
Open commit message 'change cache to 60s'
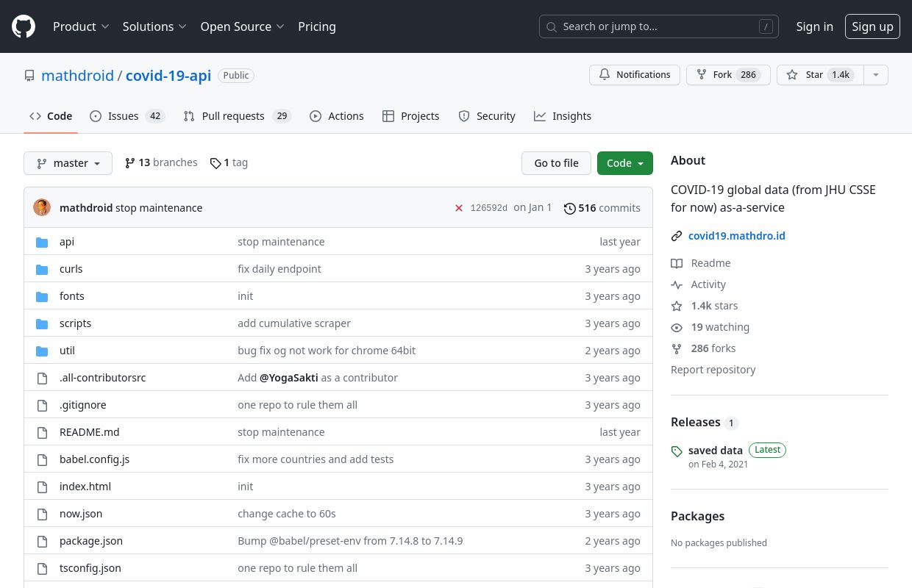click(x=287, y=514)
